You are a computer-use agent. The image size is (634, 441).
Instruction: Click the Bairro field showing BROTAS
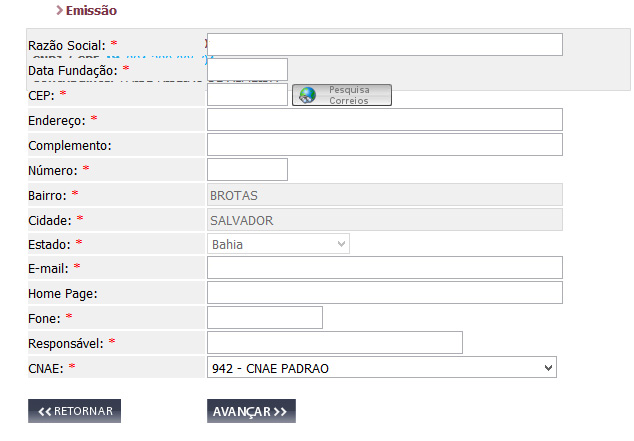pyautogui.click(x=384, y=195)
